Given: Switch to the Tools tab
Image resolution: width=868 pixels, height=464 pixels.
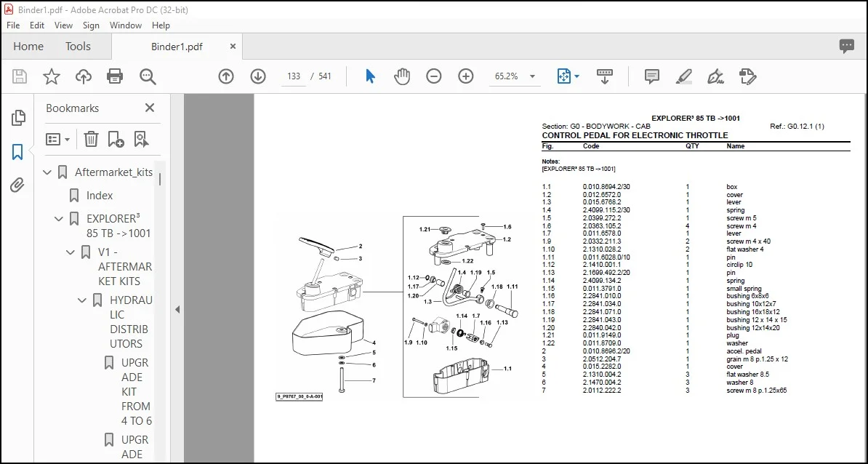Looking at the screenshot, I should tap(78, 47).
